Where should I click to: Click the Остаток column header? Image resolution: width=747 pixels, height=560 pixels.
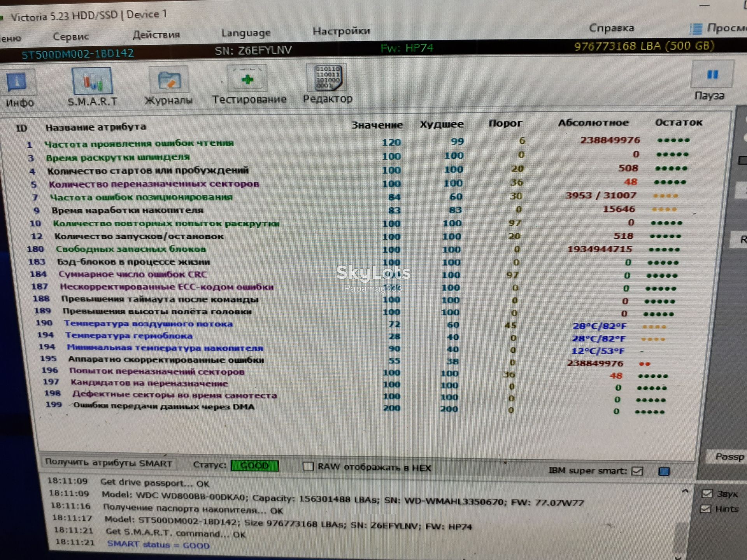[679, 122]
